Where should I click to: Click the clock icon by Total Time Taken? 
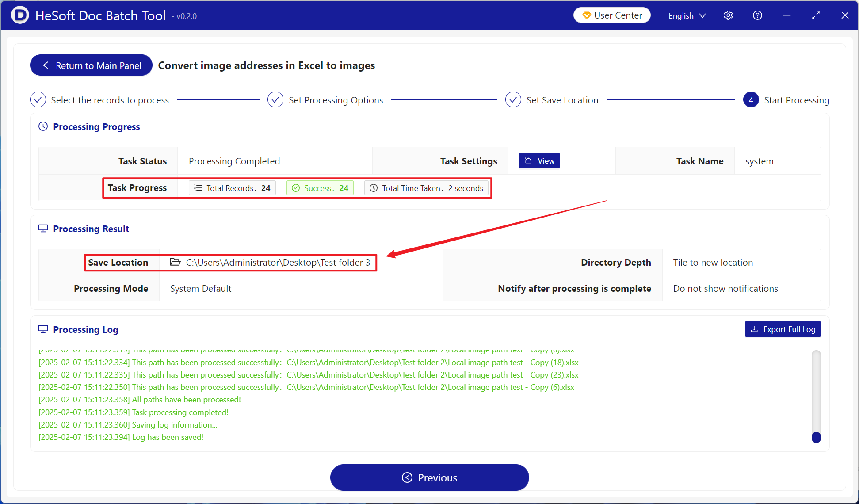tap(374, 188)
